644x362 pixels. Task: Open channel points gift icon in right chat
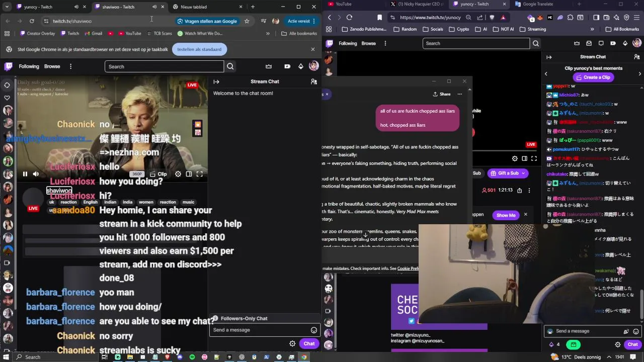[573, 344]
